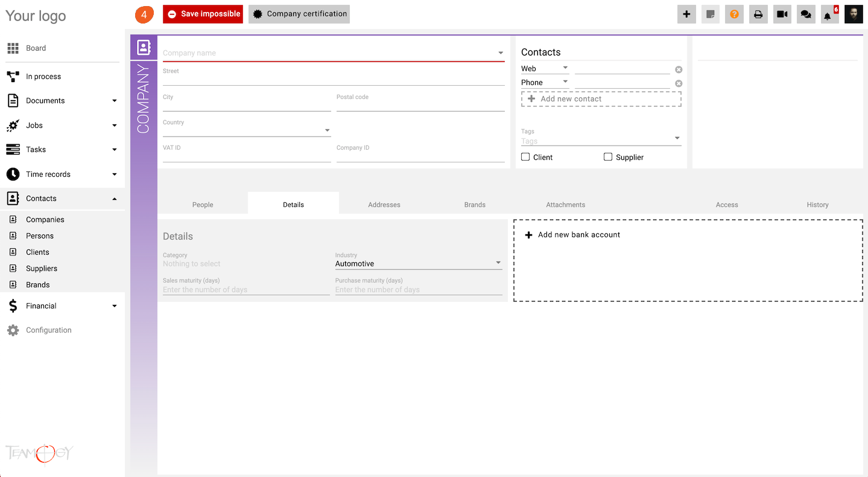Viewport: 868px width, 477px height.
Task: Click the Web contact value field
Action: coord(622,69)
